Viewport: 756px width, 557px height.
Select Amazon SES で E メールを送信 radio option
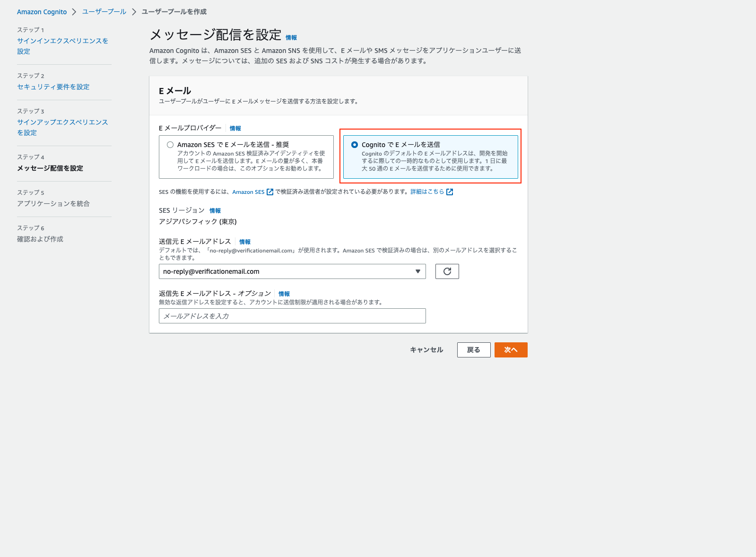(x=170, y=145)
